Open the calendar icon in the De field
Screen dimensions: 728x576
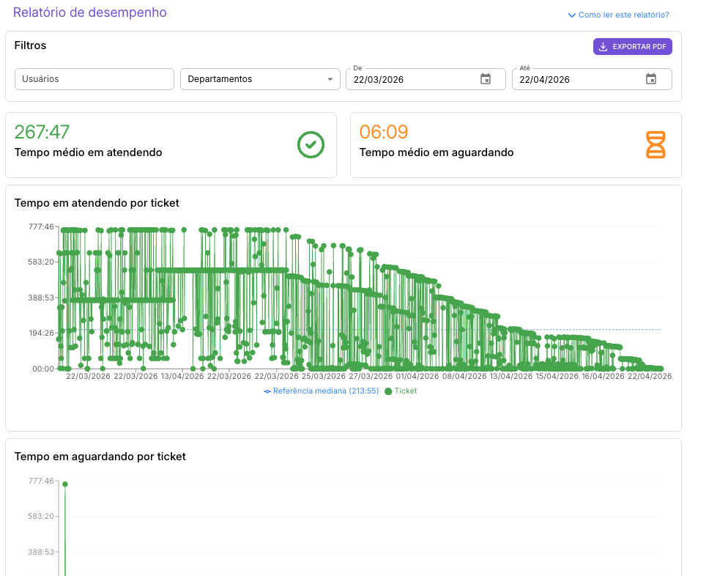[x=486, y=79]
